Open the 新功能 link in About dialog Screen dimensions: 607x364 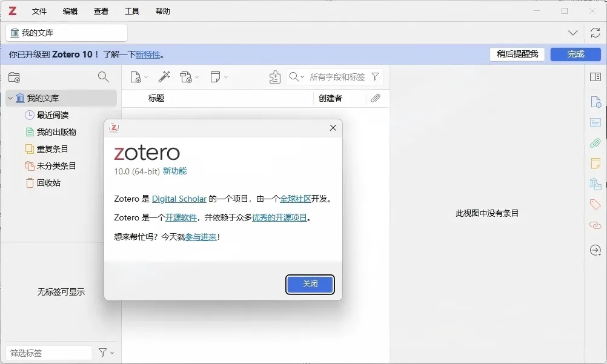point(174,171)
